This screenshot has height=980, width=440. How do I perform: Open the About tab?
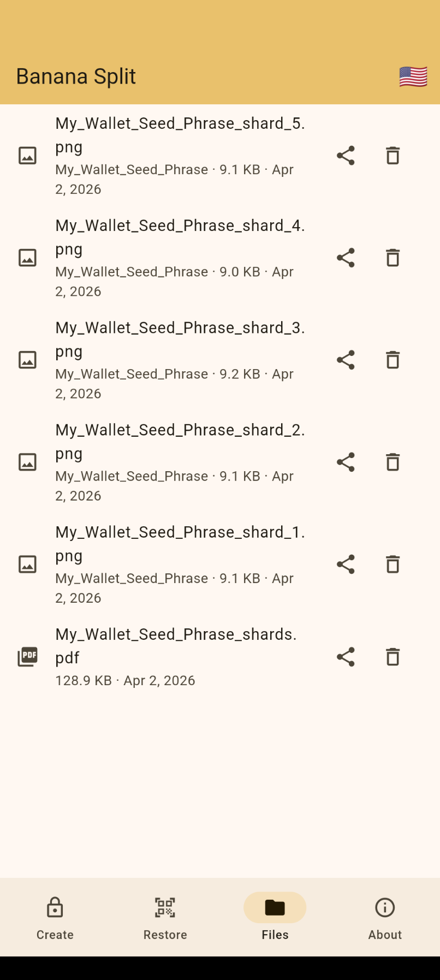coord(385,918)
